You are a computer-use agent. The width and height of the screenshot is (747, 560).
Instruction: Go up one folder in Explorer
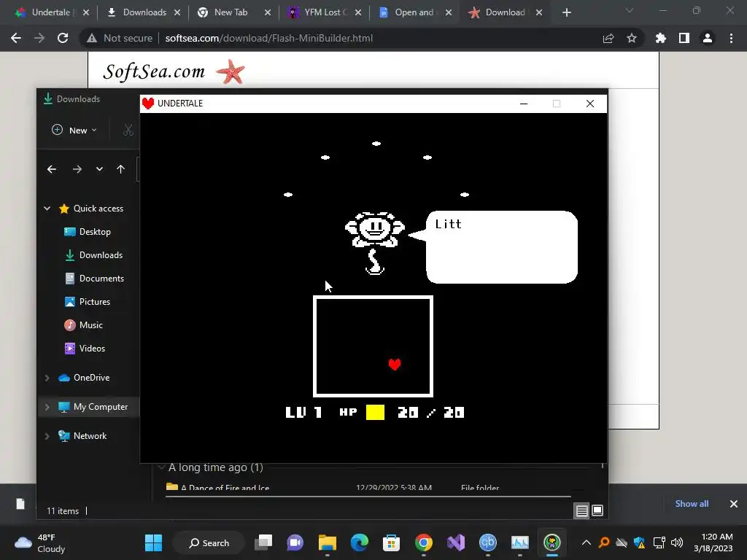coord(120,169)
